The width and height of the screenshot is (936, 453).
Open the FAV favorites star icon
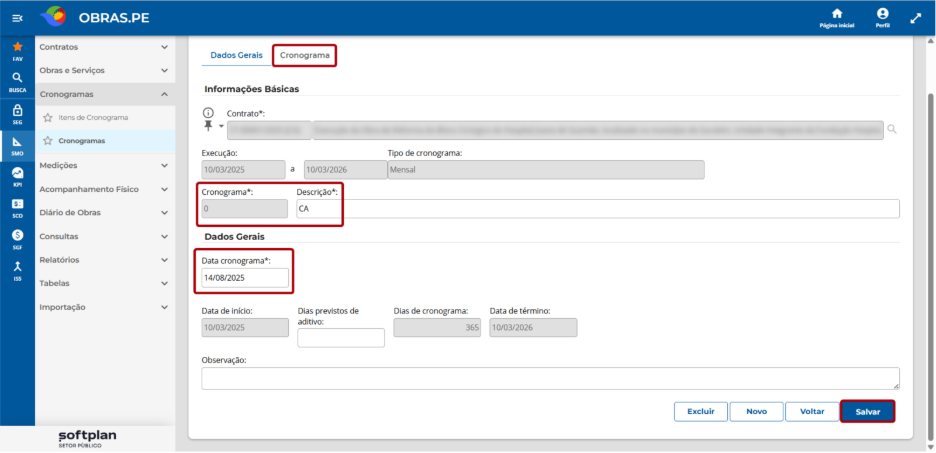17,51
